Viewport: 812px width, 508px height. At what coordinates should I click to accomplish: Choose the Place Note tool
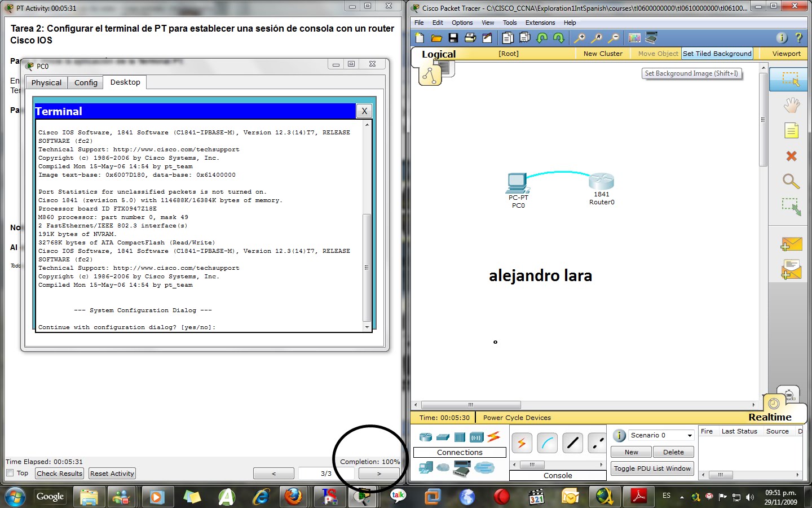click(x=792, y=131)
